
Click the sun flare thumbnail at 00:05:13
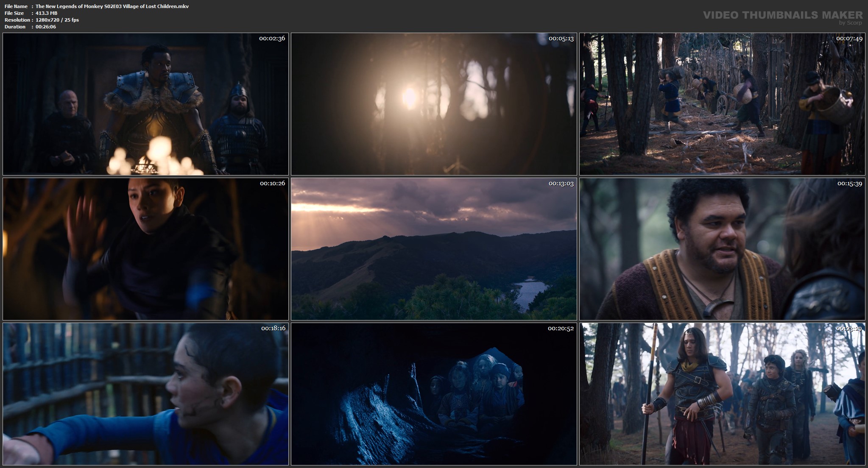click(x=434, y=104)
